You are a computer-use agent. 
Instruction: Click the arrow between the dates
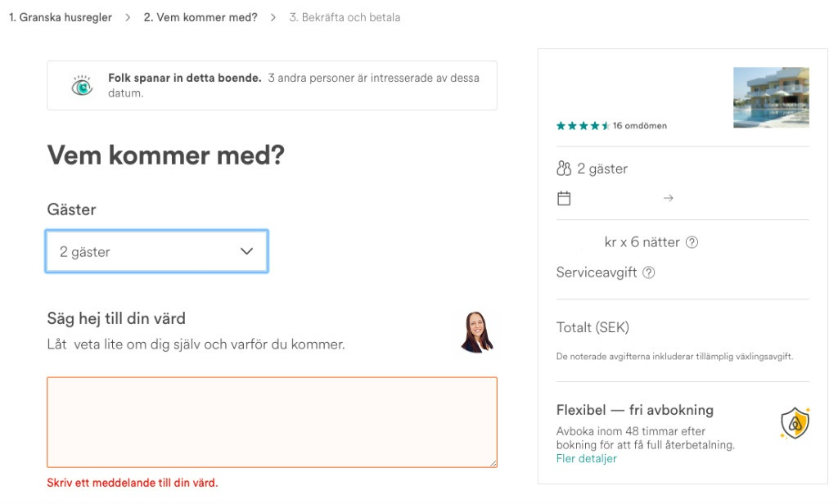[x=668, y=198]
